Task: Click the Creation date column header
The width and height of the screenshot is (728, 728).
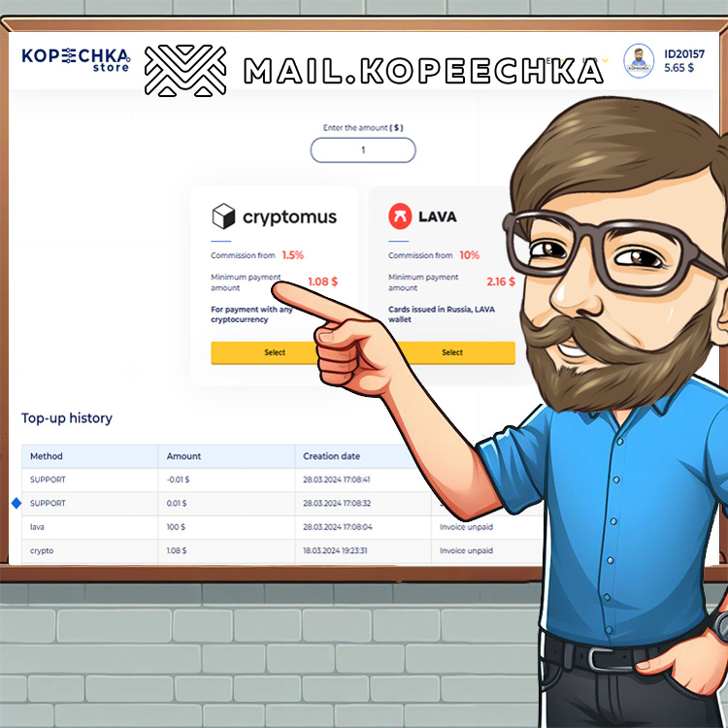Action: point(332,456)
